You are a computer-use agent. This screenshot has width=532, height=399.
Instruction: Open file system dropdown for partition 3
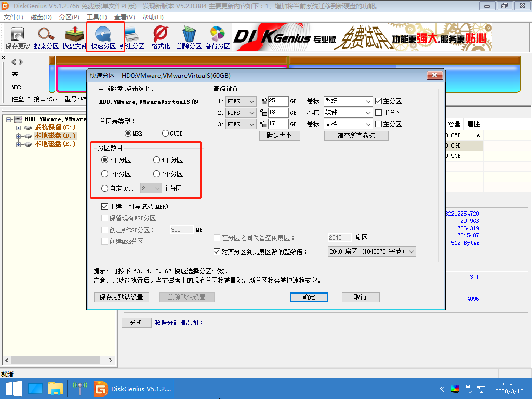point(241,124)
